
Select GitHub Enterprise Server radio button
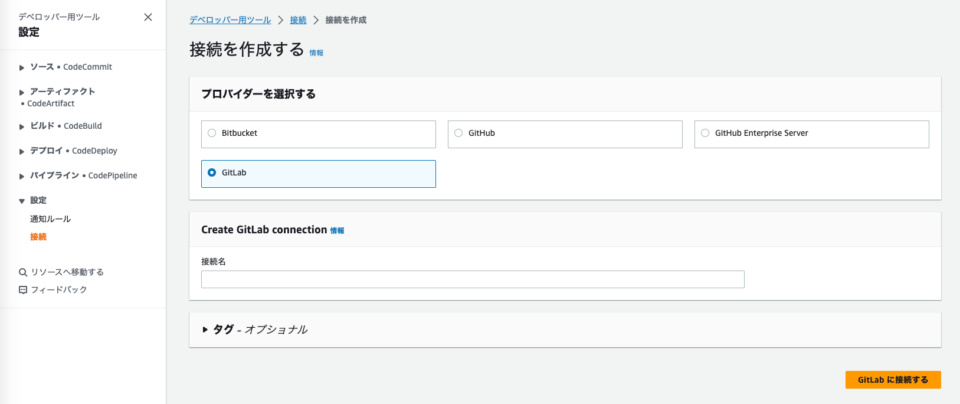(x=705, y=133)
